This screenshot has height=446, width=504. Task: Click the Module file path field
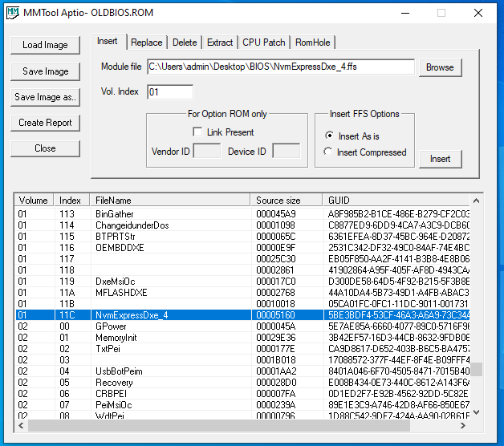click(x=281, y=67)
